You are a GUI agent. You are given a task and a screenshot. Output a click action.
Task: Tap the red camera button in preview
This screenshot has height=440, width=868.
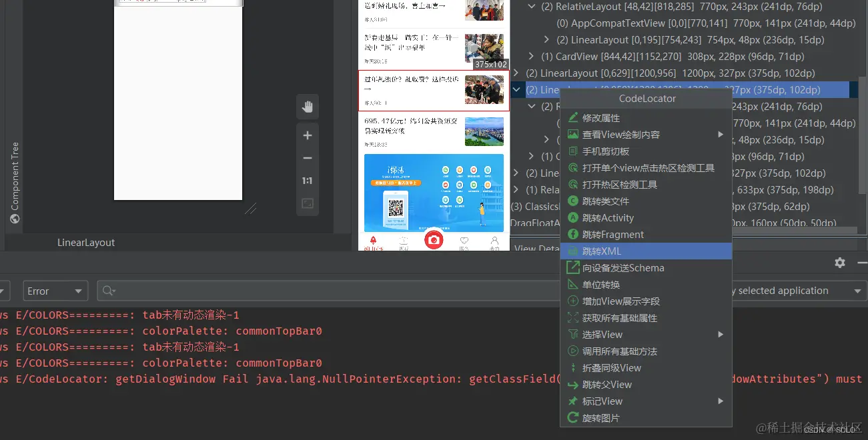tap(434, 239)
